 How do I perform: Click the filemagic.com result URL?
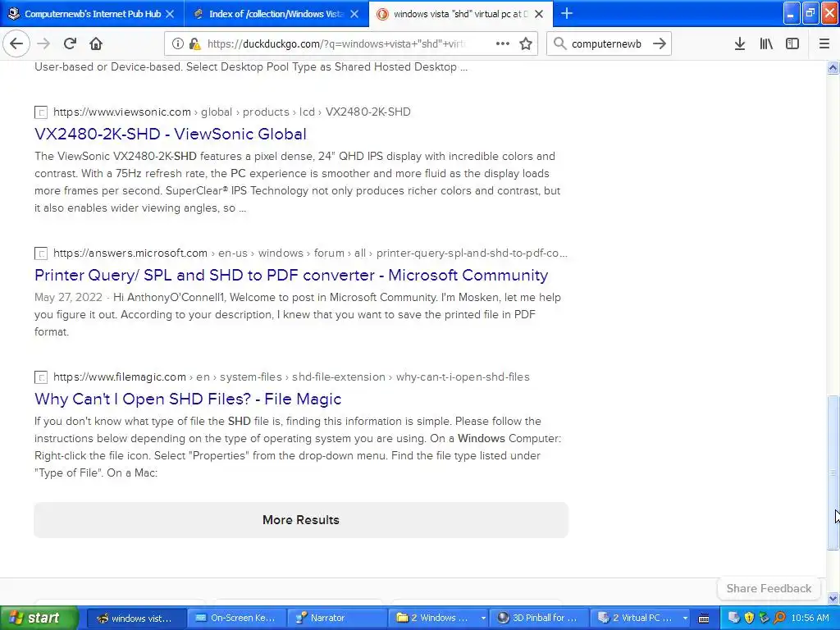pos(120,377)
